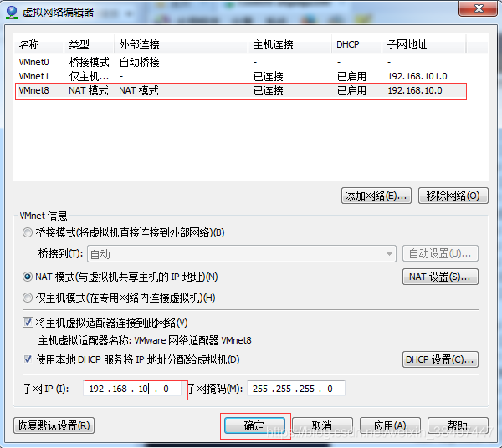502x448 pixels.
Task: Click subnet address 192.168.101.0 cell
Action: [417, 76]
